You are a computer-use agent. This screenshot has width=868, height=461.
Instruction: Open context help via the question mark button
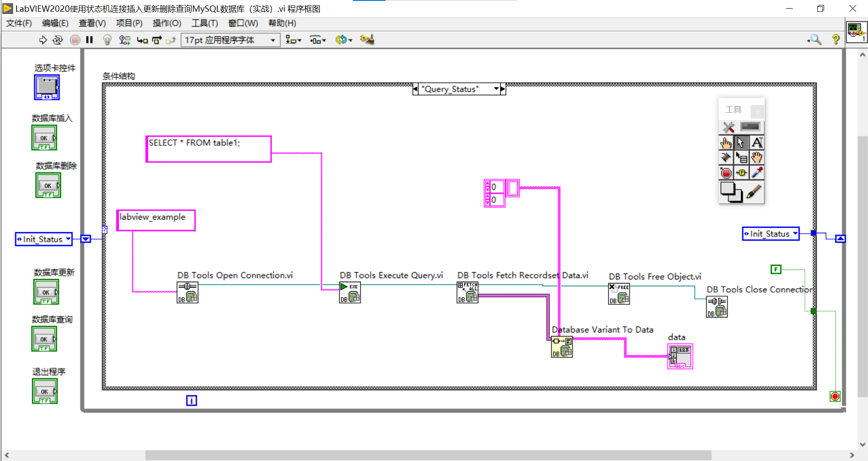(x=836, y=40)
